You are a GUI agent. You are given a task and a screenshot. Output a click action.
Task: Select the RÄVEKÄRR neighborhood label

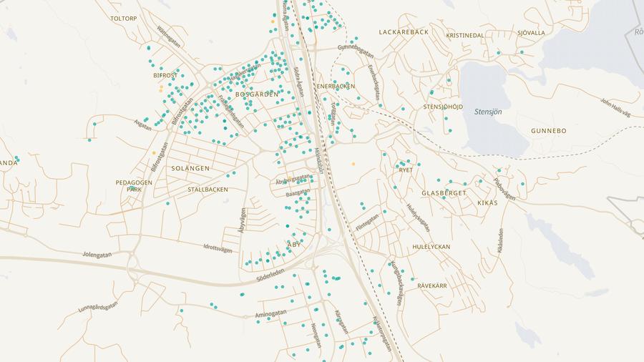(x=431, y=285)
